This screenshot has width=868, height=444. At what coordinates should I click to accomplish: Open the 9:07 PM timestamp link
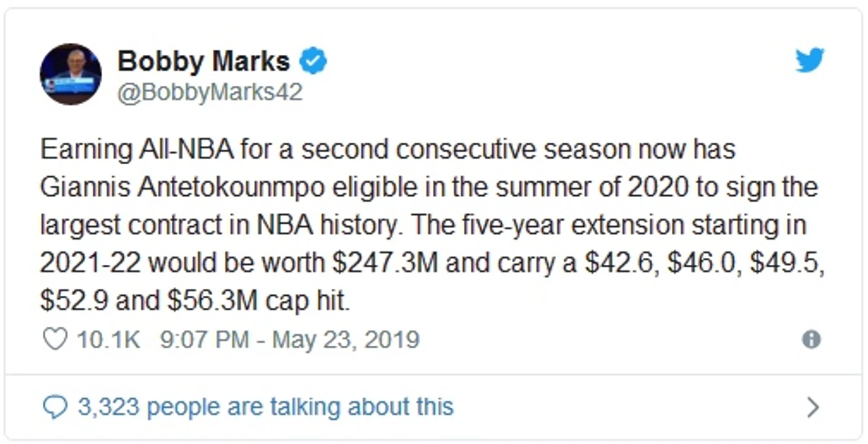[x=204, y=340]
